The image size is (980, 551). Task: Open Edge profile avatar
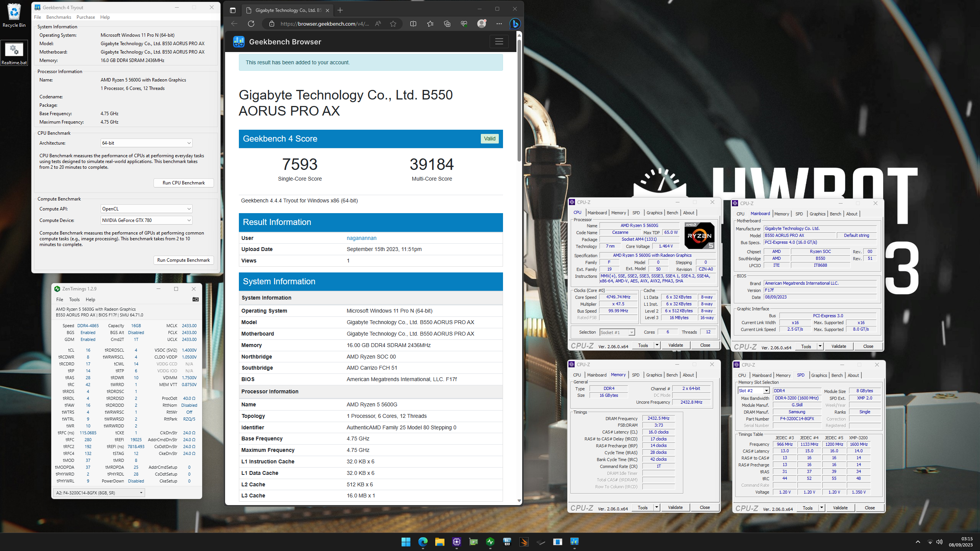482,24
